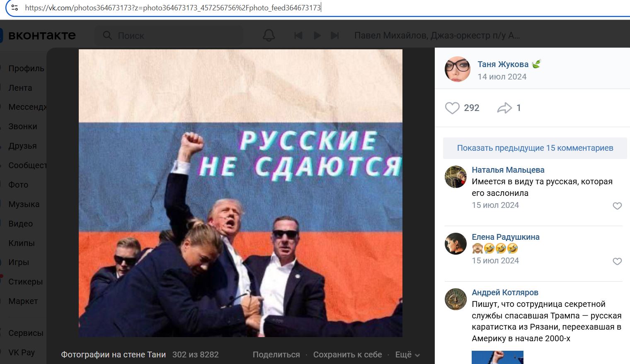
Task: Click Сохранить к себе link
Action: [x=347, y=355]
